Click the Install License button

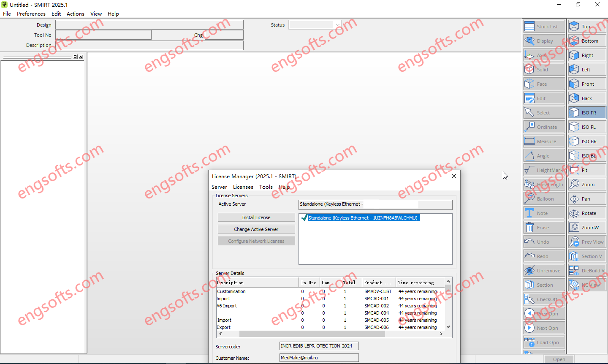pos(256,217)
